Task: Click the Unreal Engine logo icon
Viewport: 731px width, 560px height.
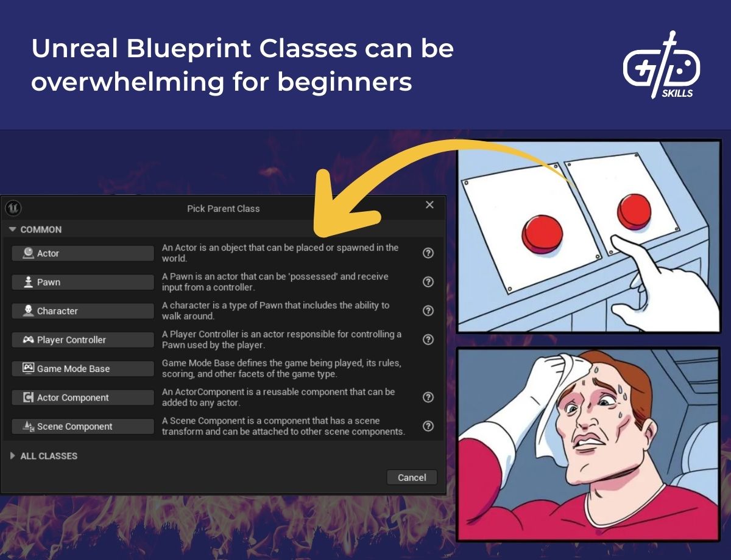Action: [13, 208]
